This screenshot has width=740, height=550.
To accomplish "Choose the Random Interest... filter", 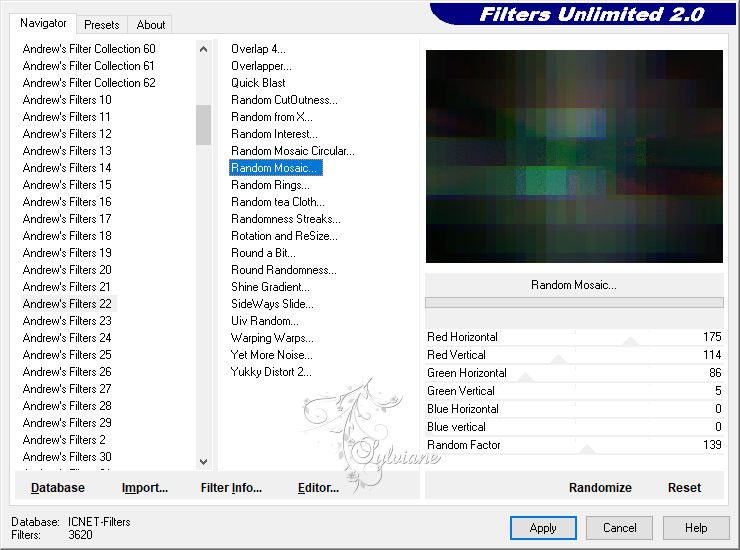I will pos(274,134).
